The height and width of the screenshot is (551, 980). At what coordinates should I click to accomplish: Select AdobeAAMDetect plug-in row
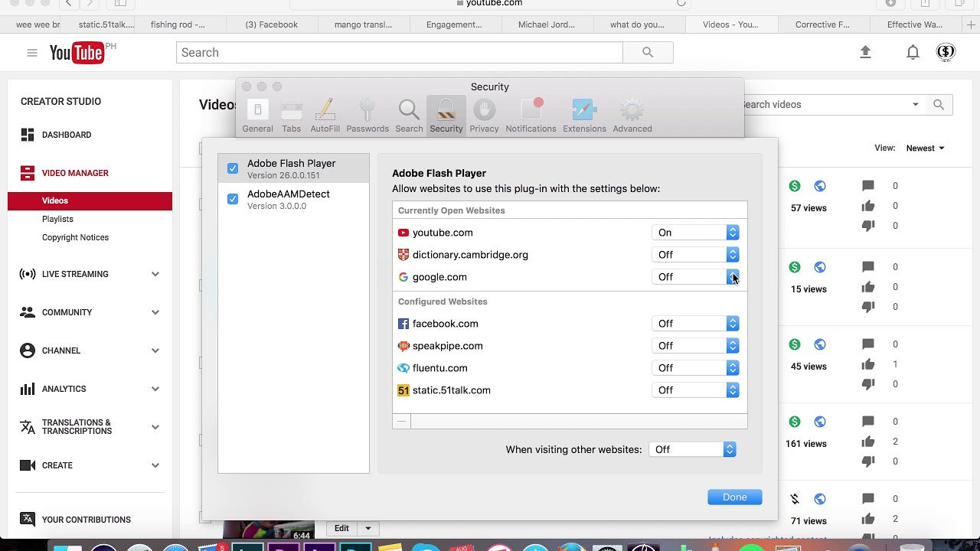pos(293,199)
